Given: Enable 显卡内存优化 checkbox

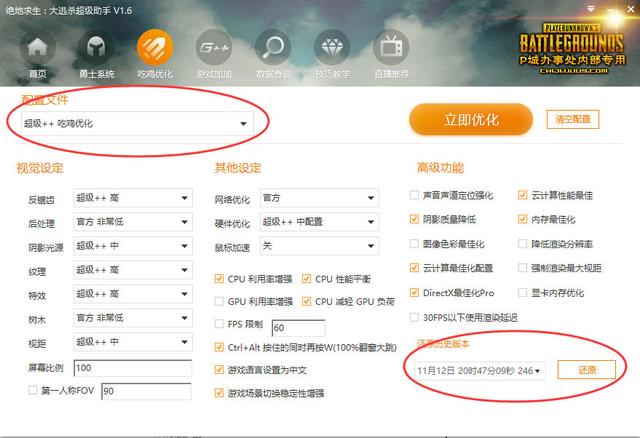Looking at the screenshot, I should [522, 292].
